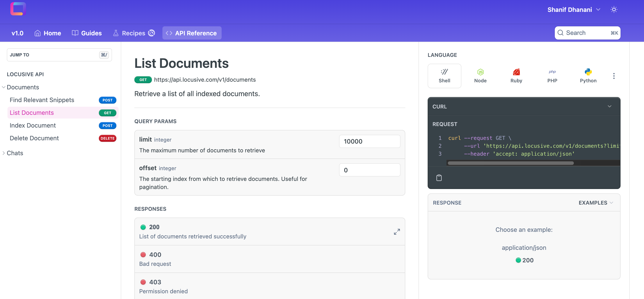Edit the offset value field

[x=370, y=170]
